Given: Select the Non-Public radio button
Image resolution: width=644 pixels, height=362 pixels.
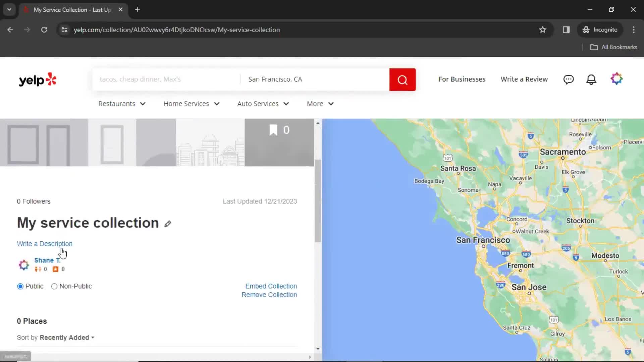Looking at the screenshot, I should [54, 287].
